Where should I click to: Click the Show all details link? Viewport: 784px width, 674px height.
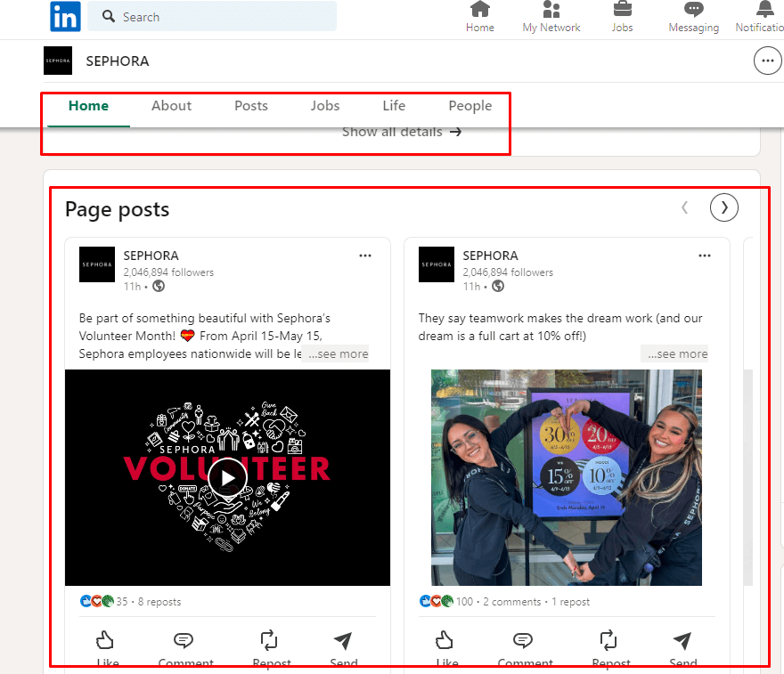(x=402, y=132)
